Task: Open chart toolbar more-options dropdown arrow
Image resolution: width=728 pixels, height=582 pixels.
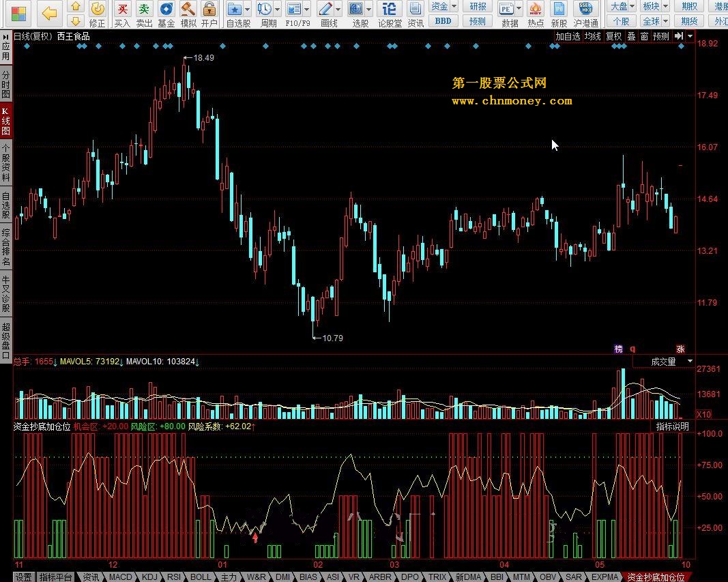Action: click(690, 36)
